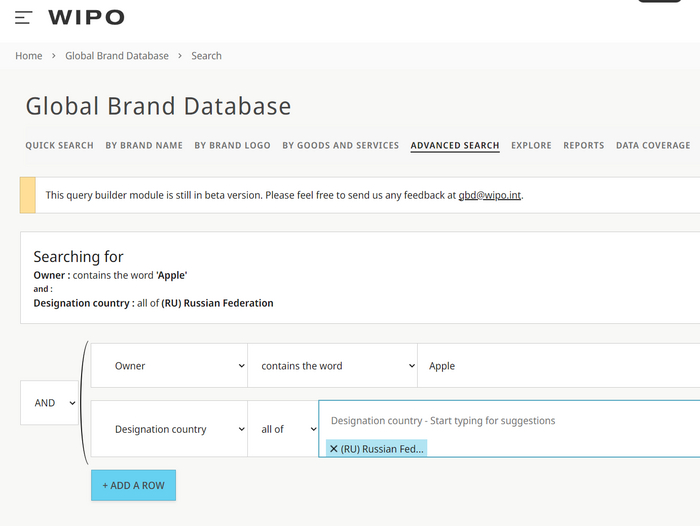Remove the Russian Federation tag
Viewport: 700px width, 526px height.
334,449
